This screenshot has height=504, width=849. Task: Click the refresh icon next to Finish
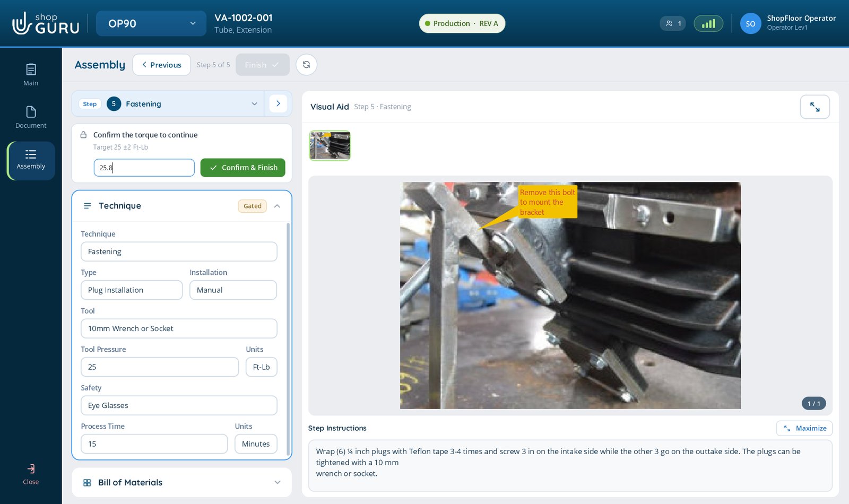[306, 65]
